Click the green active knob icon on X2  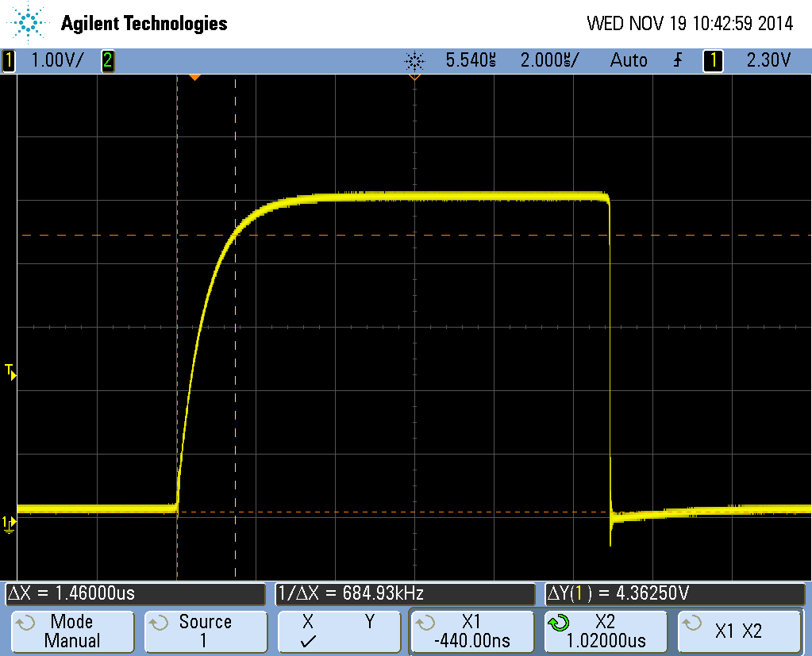(x=559, y=623)
